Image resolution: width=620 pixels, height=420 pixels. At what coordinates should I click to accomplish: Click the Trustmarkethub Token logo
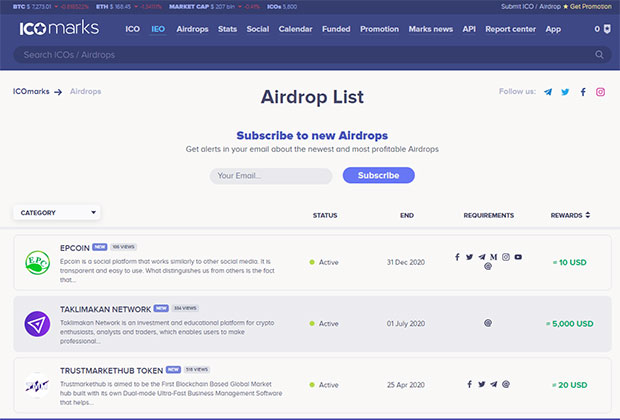tap(37, 385)
